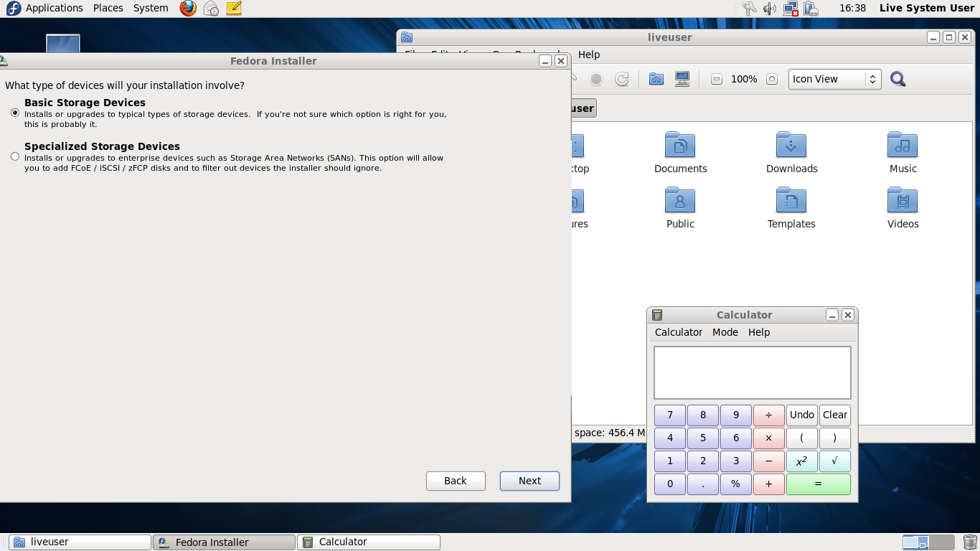Click the disconnected network tray icon
Screen dimensions: 980x551
(x=791, y=9)
